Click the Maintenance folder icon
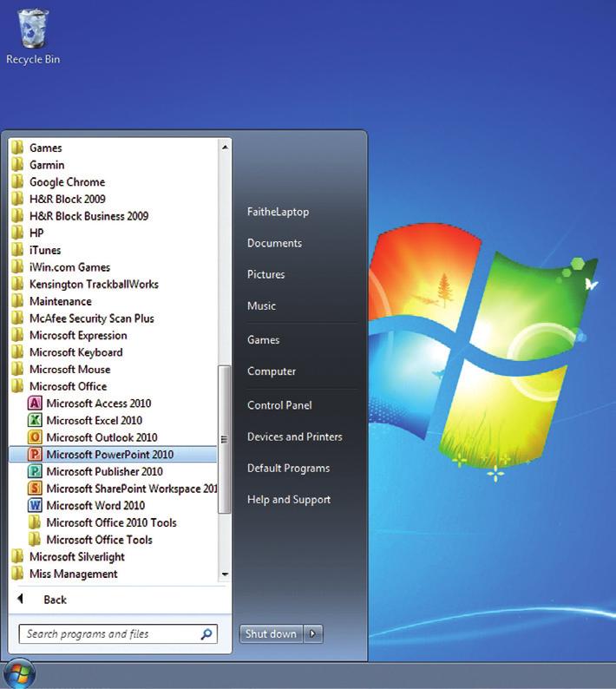 [17, 301]
